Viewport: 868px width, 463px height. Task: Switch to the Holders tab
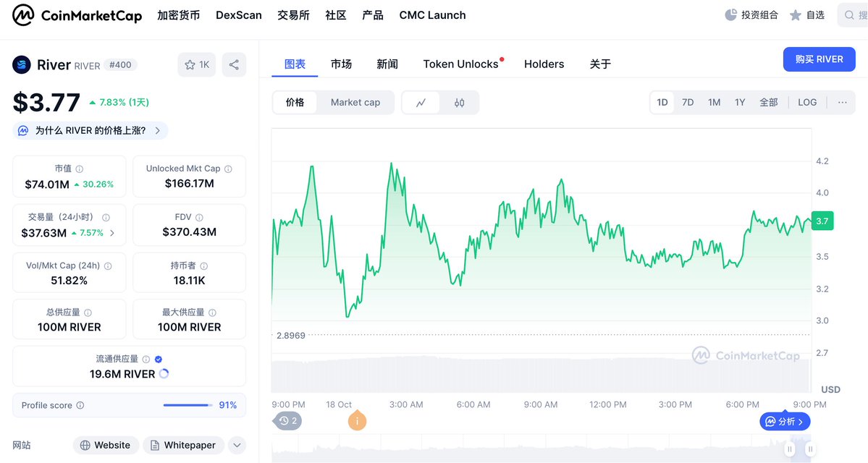click(x=544, y=64)
